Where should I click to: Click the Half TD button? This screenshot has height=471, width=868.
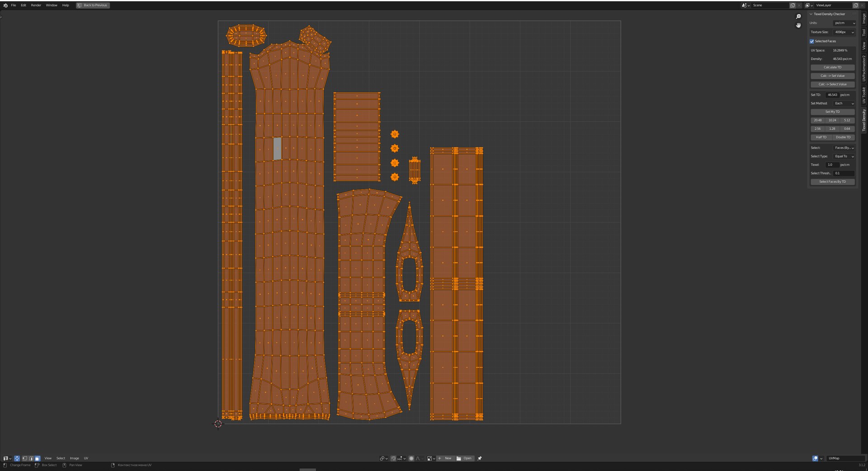[821, 138]
